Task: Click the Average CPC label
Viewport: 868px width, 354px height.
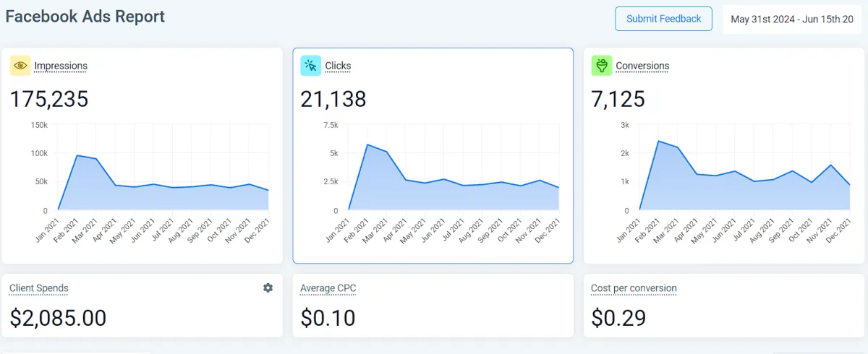Action: pyautogui.click(x=328, y=288)
